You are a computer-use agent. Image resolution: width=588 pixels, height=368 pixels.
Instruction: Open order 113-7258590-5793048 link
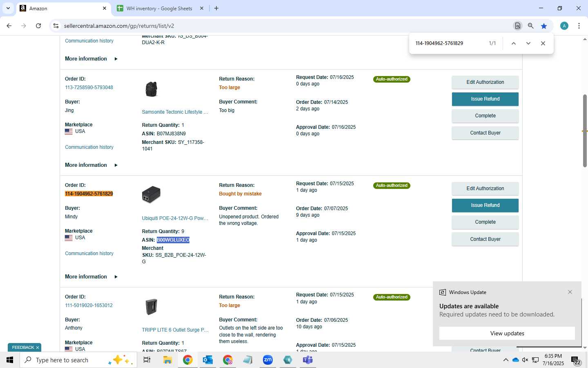(89, 88)
